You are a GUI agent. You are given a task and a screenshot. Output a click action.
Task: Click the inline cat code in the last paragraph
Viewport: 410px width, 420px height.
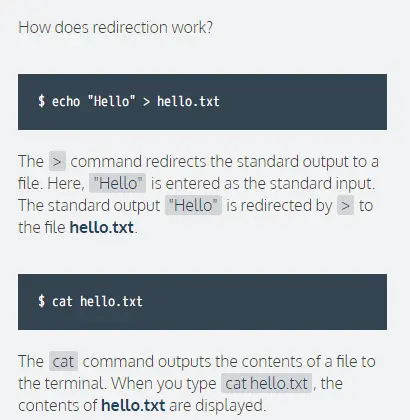(63, 361)
